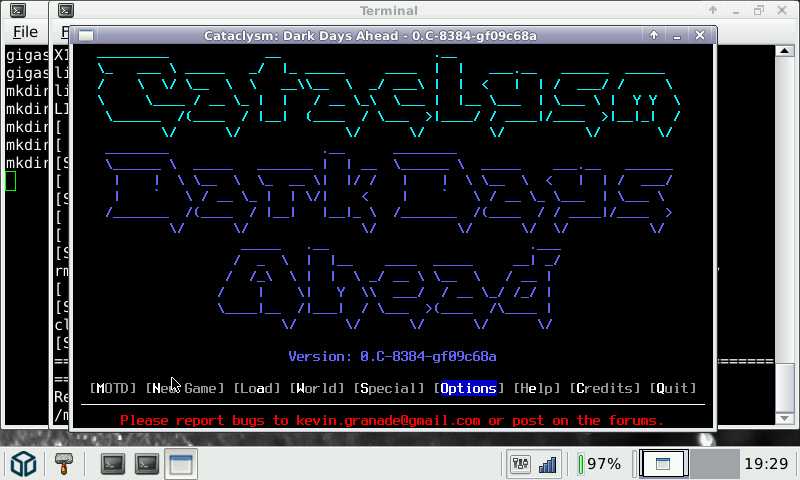Click the Version 0.C-8384-gf09c68a text
800x480 pixels.
click(392, 356)
